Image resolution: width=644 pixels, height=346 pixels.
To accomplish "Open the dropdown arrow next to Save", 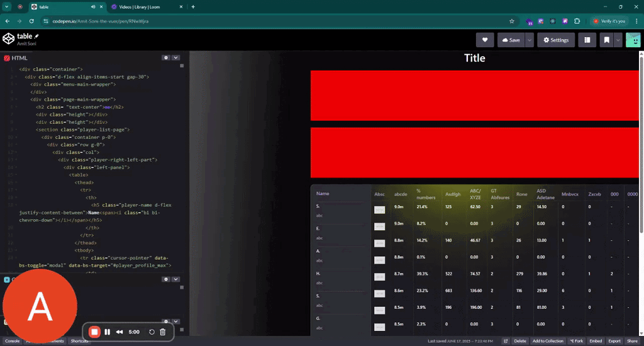I will coord(530,40).
